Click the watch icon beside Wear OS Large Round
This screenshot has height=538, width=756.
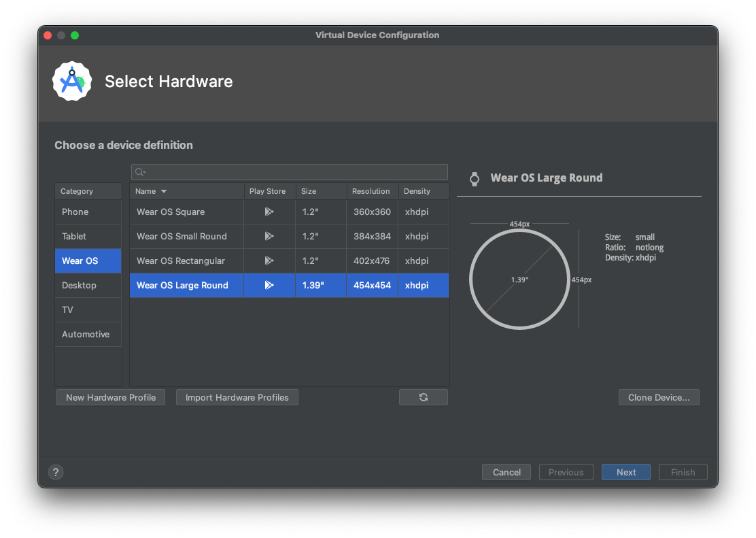(x=475, y=179)
